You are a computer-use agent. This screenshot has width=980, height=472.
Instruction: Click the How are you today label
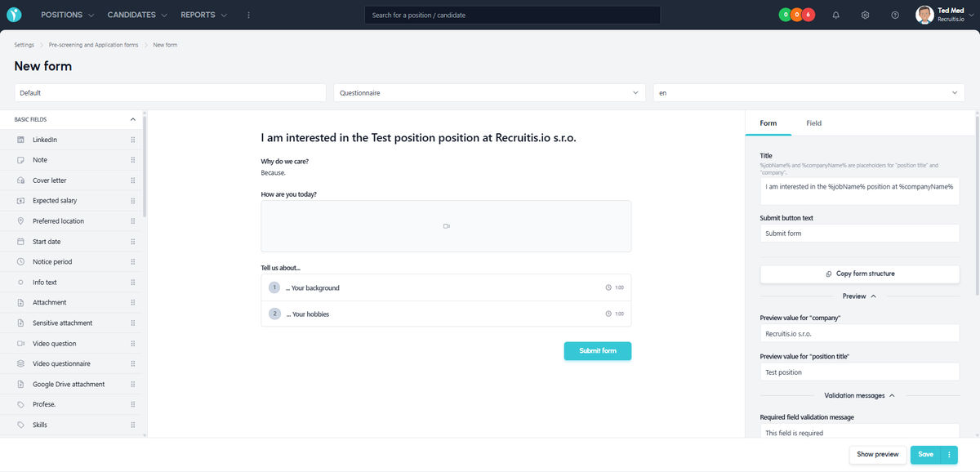click(289, 194)
